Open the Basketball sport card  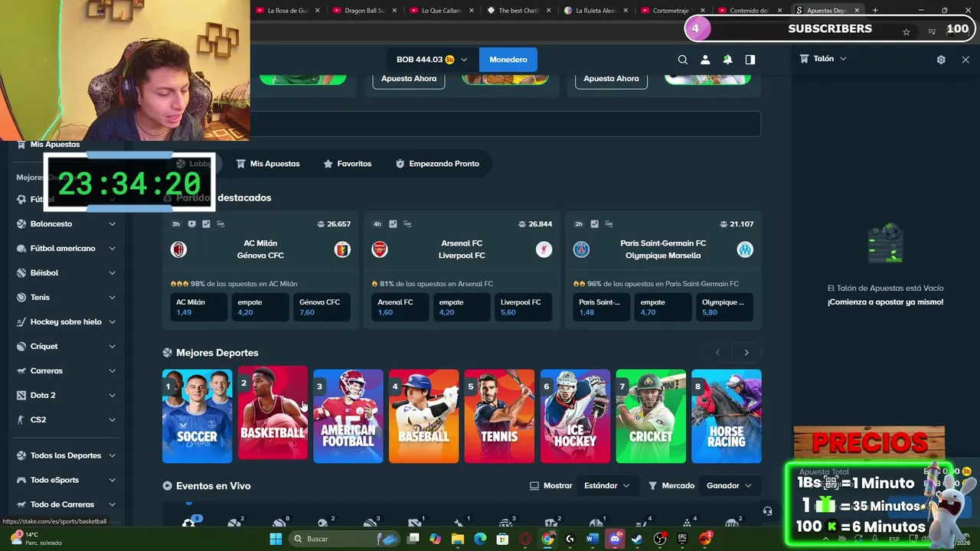pyautogui.click(x=273, y=412)
